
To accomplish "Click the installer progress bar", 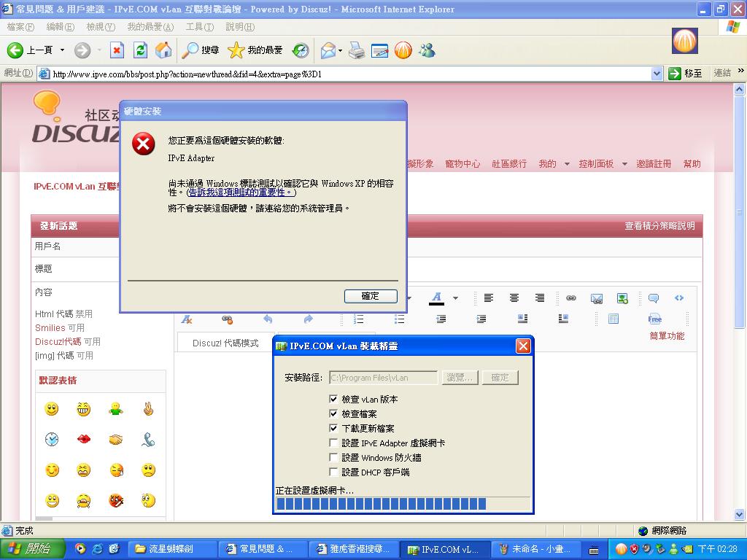I will [x=402, y=504].
